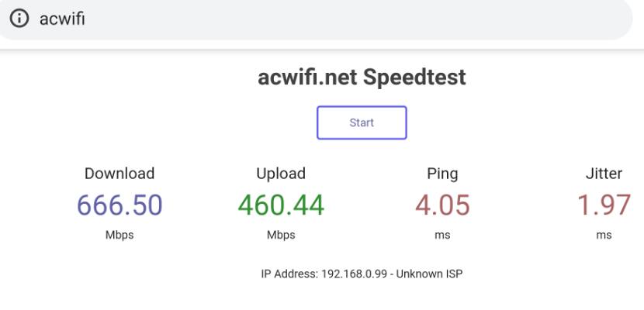The width and height of the screenshot is (644, 310).
Task: Click the Download label
Action: [119, 174]
